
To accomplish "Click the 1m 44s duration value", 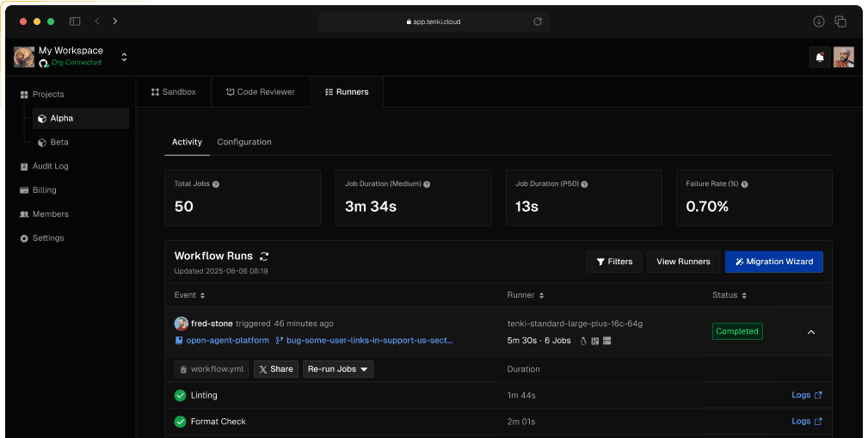I will pyautogui.click(x=521, y=395).
